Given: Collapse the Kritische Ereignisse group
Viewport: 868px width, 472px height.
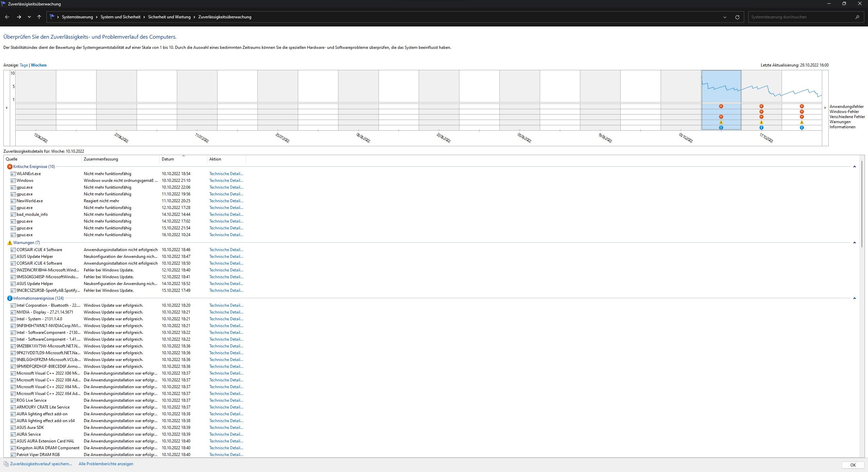Looking at the screenshot, I should point(854,167).
